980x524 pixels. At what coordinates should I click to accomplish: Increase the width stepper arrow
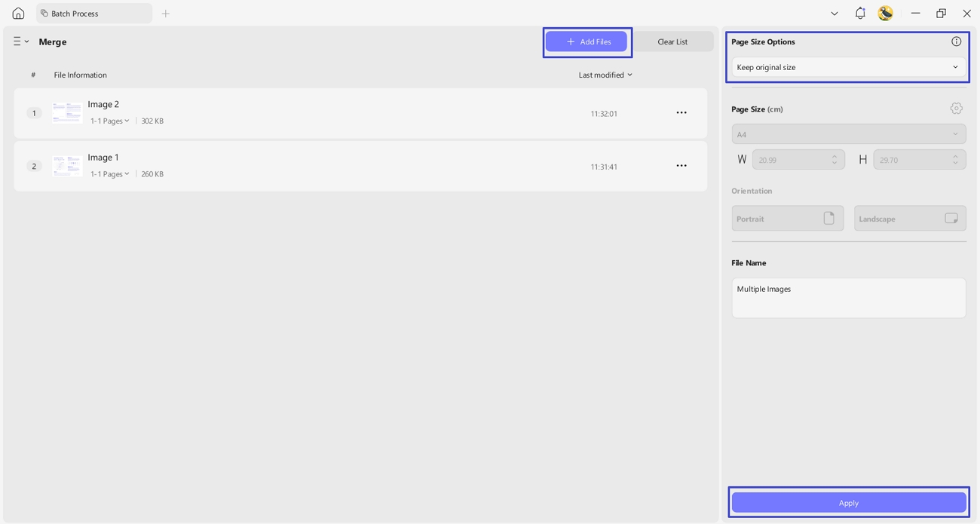[x=835, y=156]
